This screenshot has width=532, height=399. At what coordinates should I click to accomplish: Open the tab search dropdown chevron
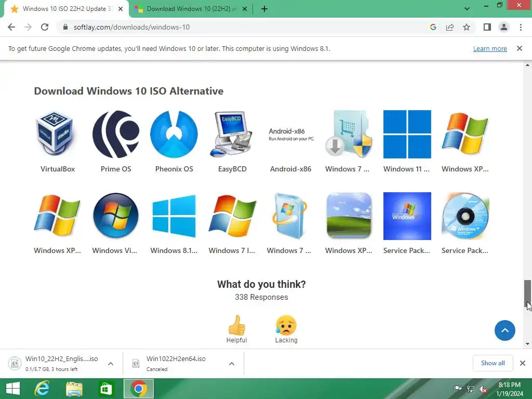(x=467, y=9)
